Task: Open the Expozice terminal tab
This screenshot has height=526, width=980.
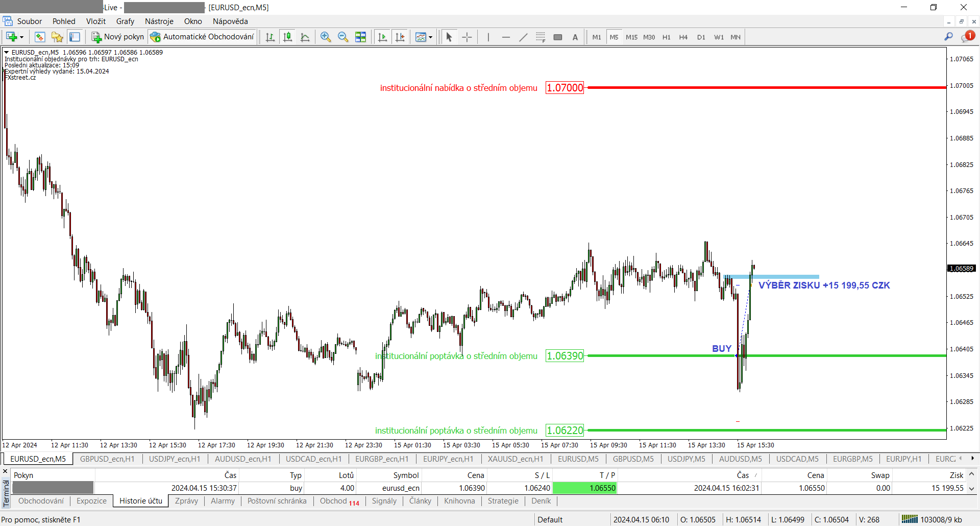Action: [x=92, y=501]
